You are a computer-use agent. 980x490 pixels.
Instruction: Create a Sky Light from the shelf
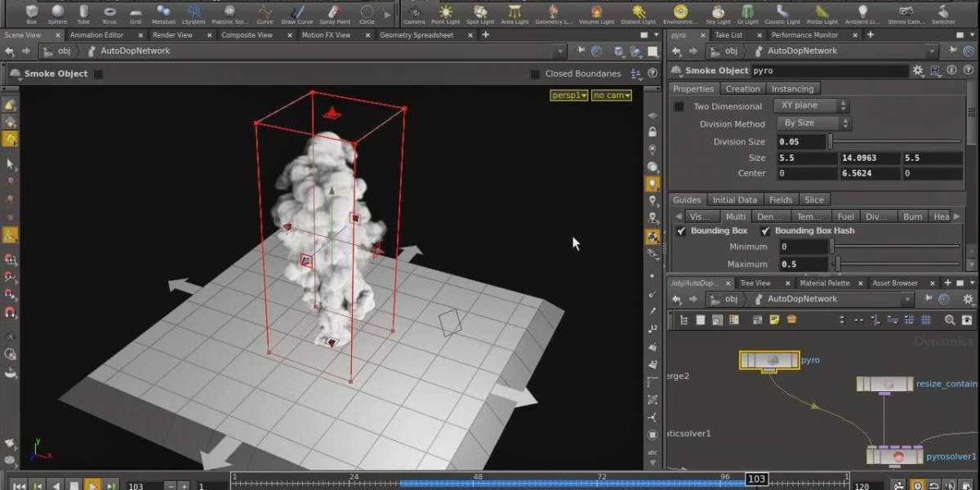click(718, 12)
